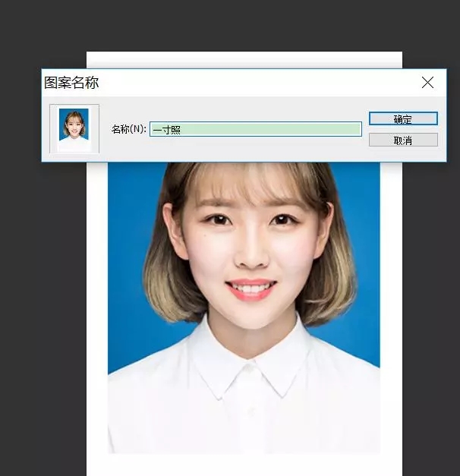Close the 图案名称 dialog
The image size is (460, 476).
pos(427,83)
